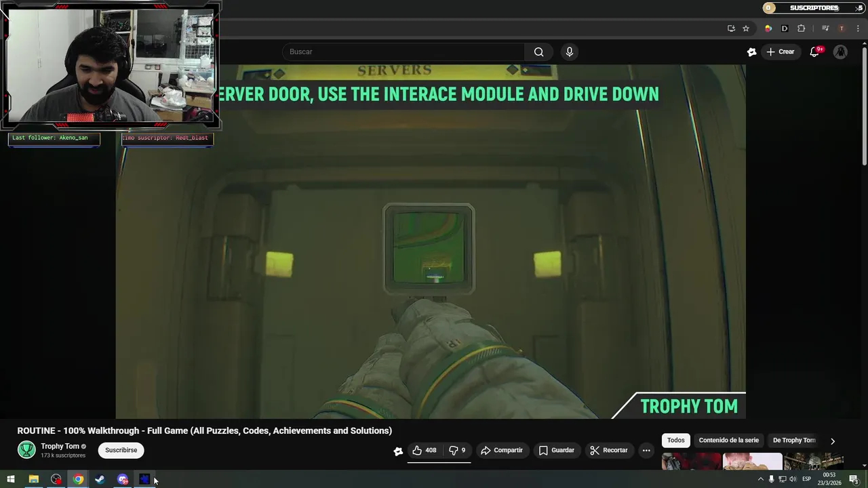The height and width of the screenshot is (488, 868).
Task: Click the microphone tray icon
Action: pos(771,479)
